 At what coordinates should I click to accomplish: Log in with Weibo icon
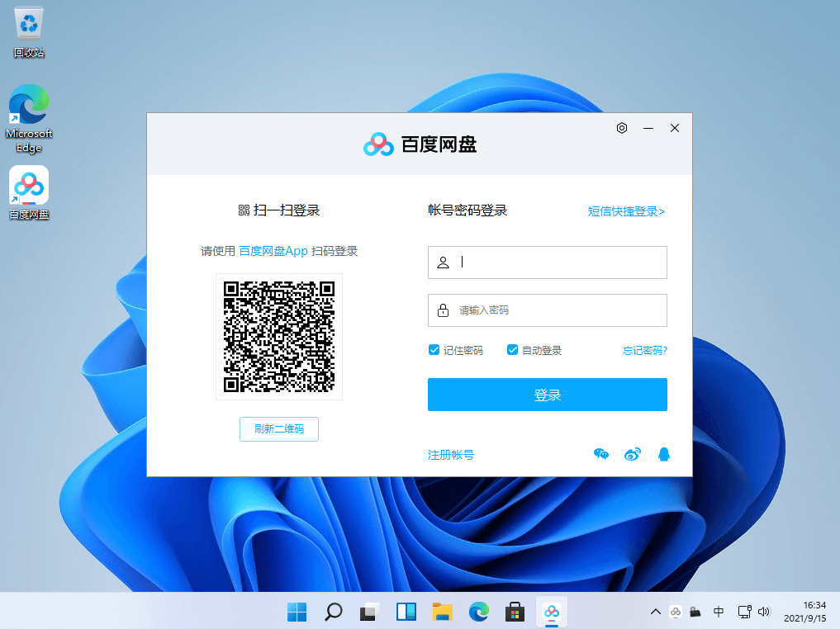click(633, 455)
